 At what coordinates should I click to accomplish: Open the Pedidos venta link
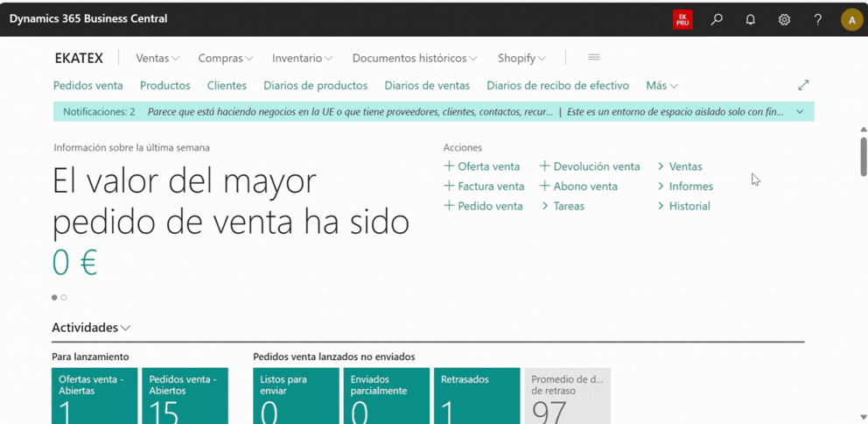pyautogui.click(x=87, y=86)
